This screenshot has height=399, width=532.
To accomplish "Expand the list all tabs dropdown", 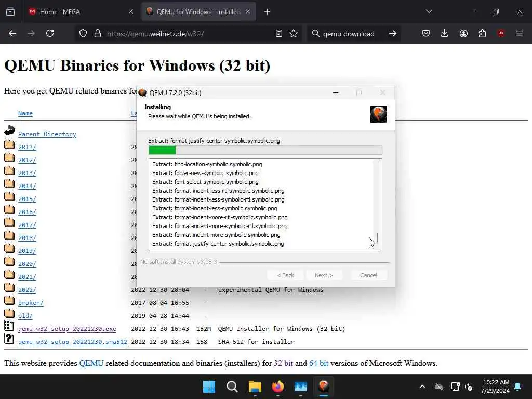I will coord(429,11).
